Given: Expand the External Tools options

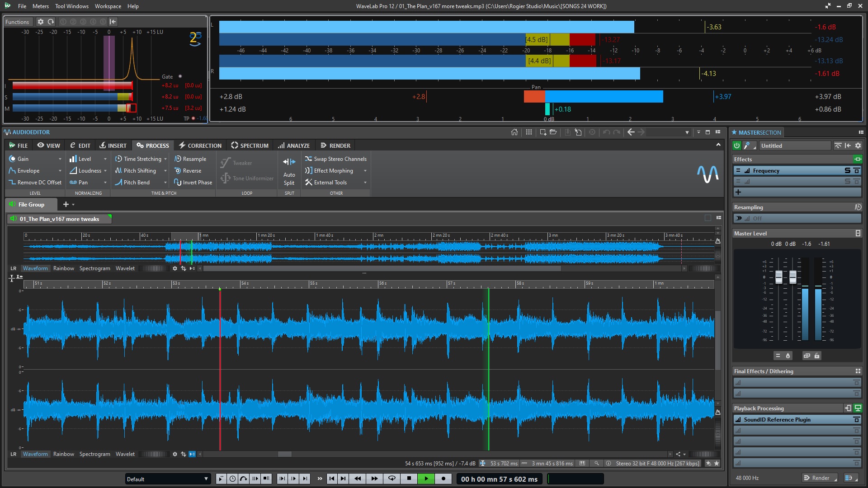Looking at the screenshot, I should (x=365, y=182).
